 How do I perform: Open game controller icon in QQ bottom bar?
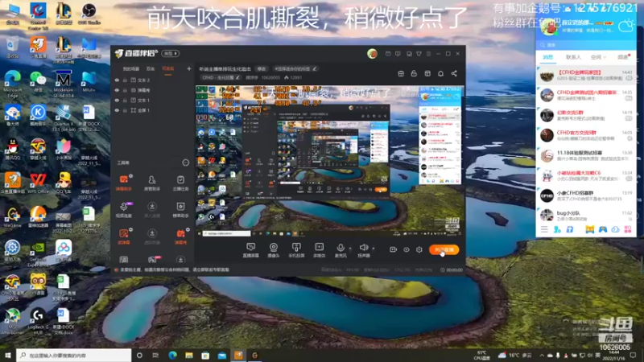tap(602, 230)
